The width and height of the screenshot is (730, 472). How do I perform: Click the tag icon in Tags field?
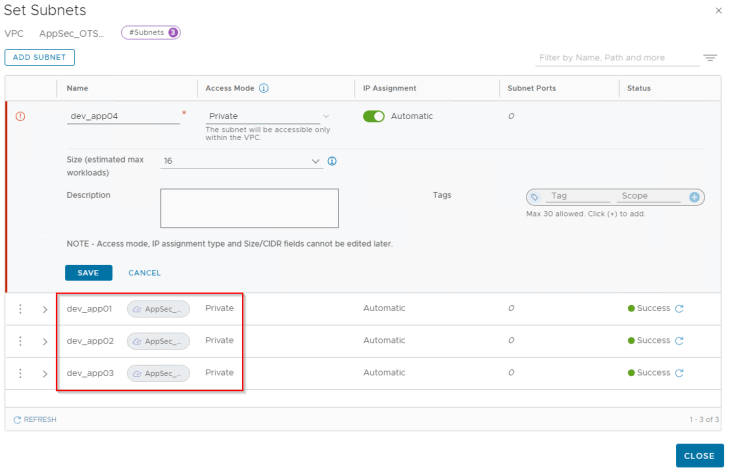(x=534, y=197)
